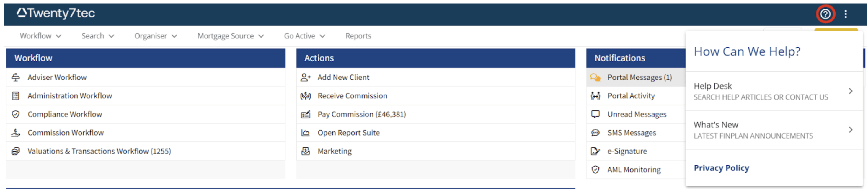This screenshot has height=192, width=868.
Task: Open the Help Desk chevron arrow
Action: (851, 91)
